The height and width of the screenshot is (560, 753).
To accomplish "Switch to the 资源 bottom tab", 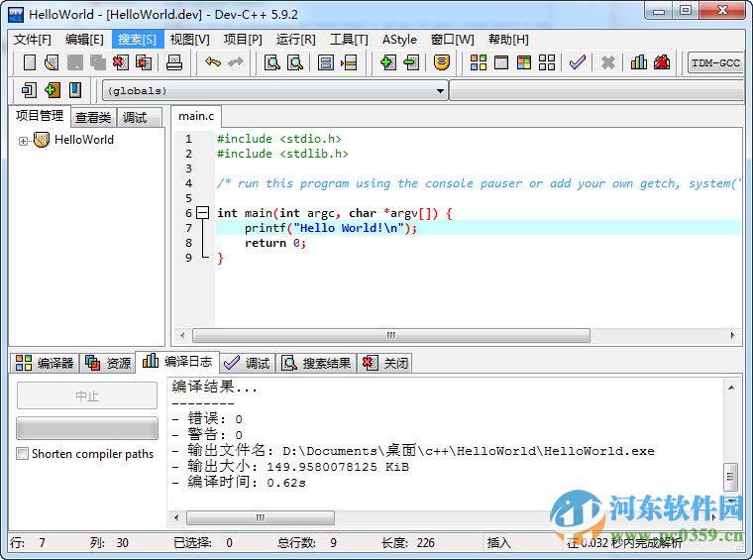I will tap(108, 363).
